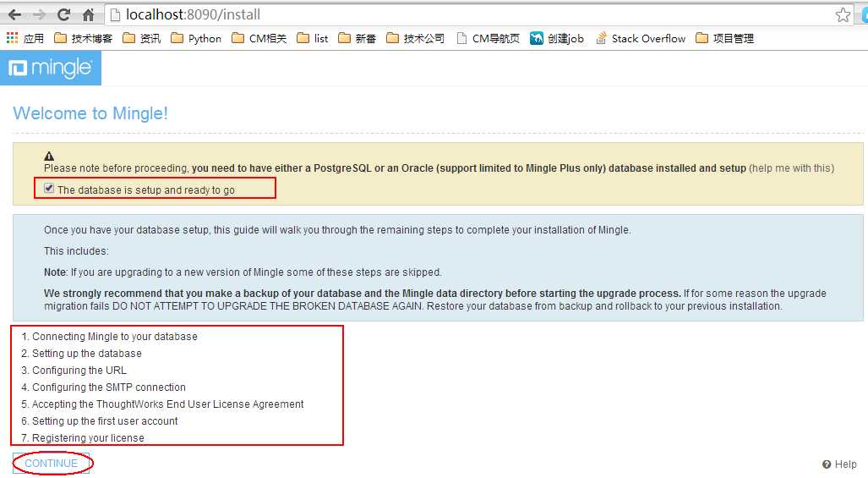Uncheck 'The database is setup and ready to go'

49,189
